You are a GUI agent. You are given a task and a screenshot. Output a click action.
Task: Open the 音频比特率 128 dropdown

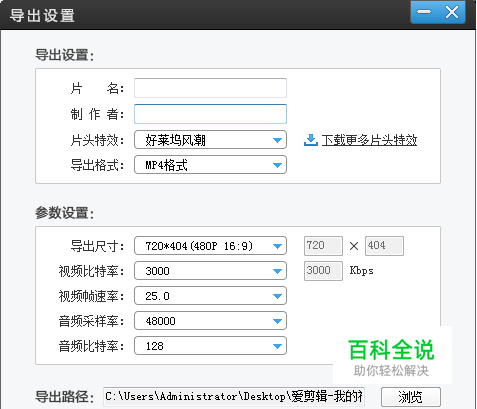pyautogui.click(x=210, y=346)
